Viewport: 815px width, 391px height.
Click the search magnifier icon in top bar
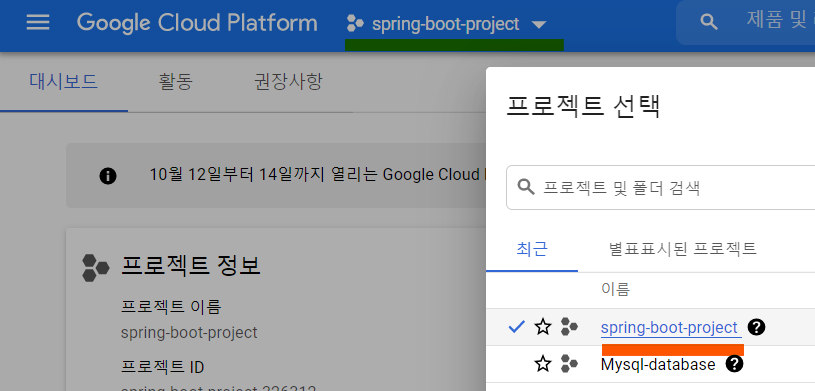(x=708, y=22)
